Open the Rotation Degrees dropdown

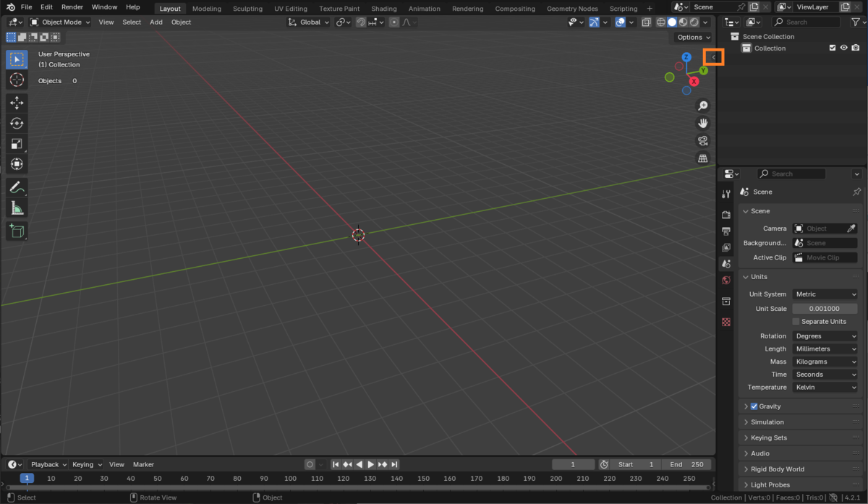[x=825, y=336]
